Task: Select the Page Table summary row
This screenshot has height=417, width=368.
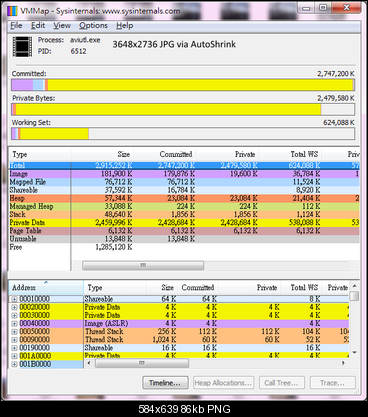Action: pyautogui.click(x=184, y=231)
